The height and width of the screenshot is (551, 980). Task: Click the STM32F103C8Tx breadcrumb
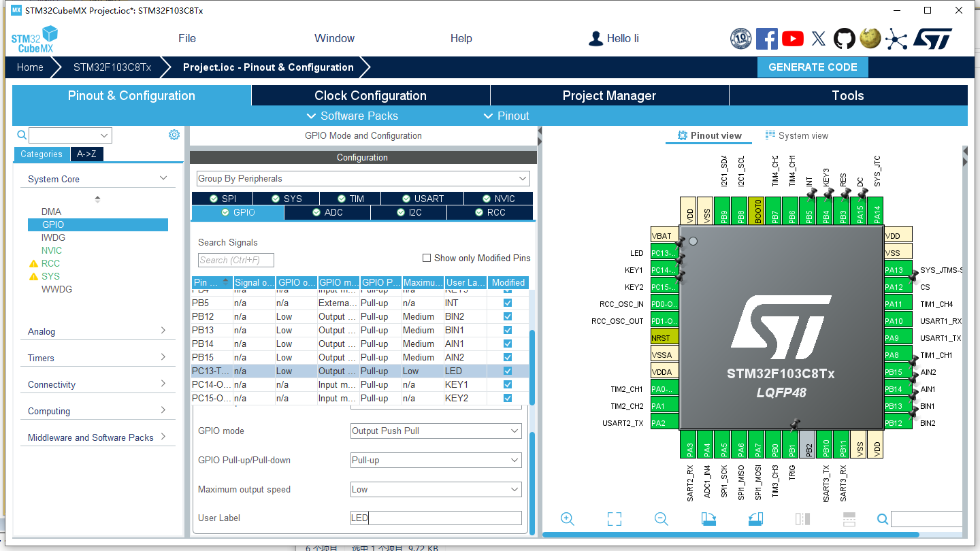[x=112, y=67]
